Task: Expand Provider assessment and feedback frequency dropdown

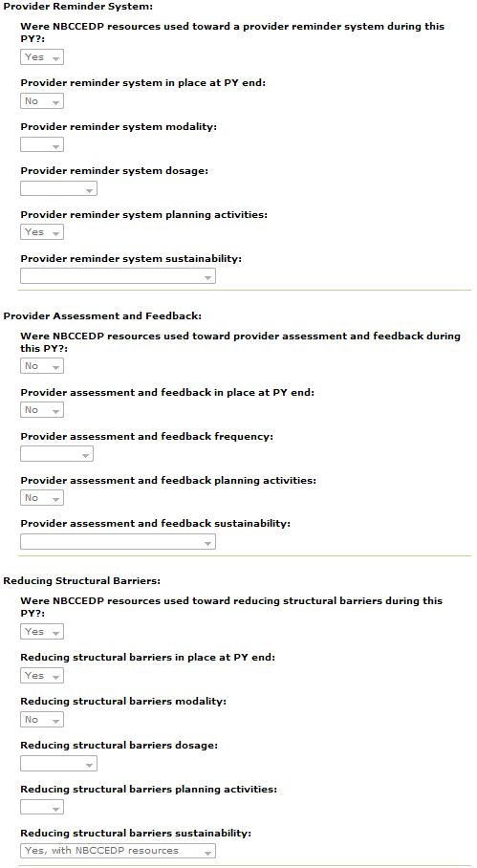Action: click(57, 454)
